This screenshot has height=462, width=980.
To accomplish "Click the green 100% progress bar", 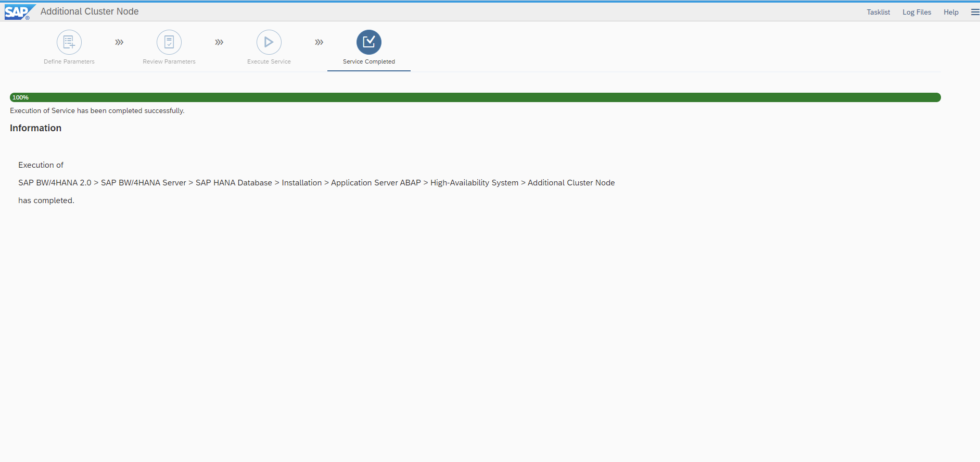I will tap(475, 97).
